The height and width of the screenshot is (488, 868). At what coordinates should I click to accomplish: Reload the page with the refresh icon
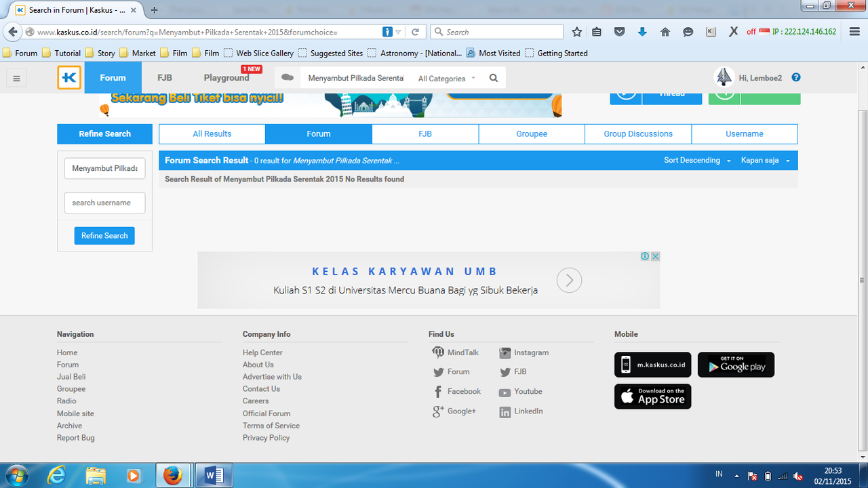click(x=415, y=32)
